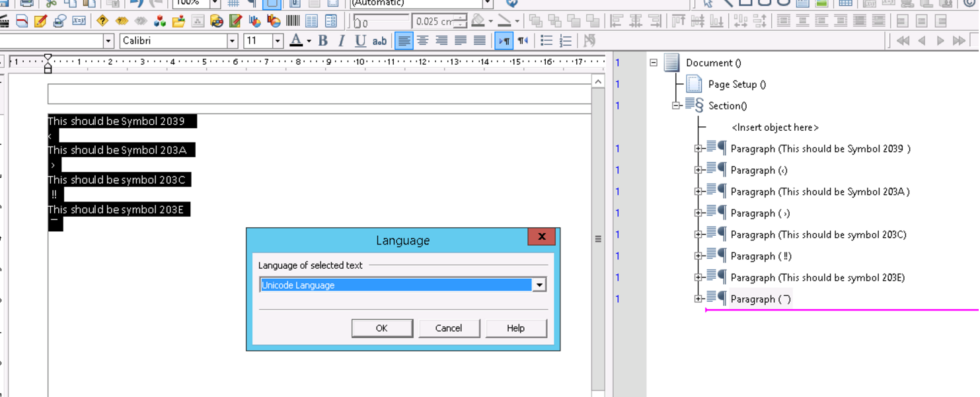This screenshot has height=397, width=980.
Task: Go to next record right arrow
Action: 940,41
